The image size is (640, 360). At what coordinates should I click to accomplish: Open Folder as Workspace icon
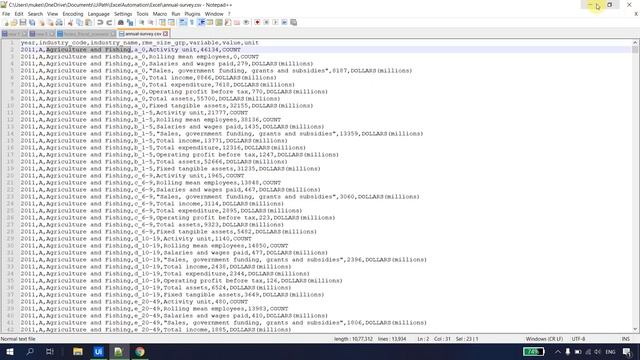[x=237, y=22]
